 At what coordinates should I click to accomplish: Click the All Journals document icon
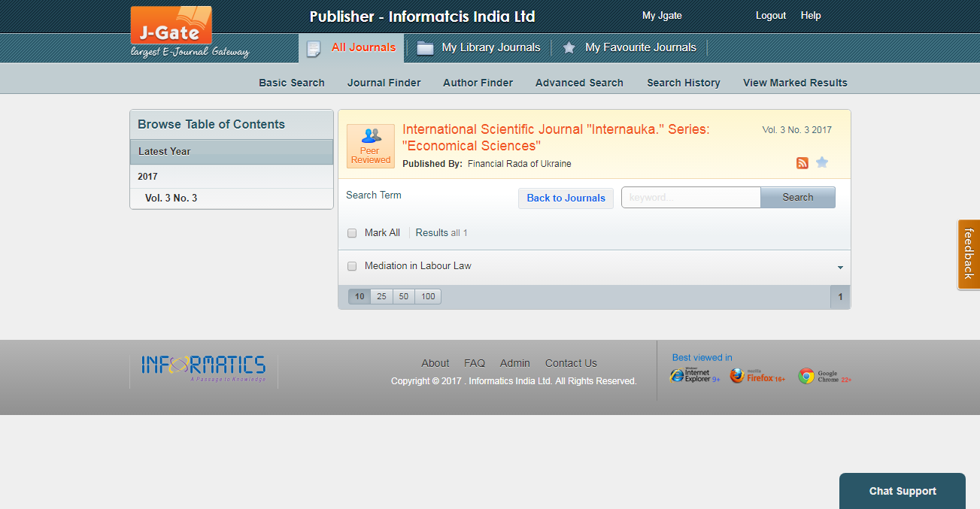tap(314, 49)
